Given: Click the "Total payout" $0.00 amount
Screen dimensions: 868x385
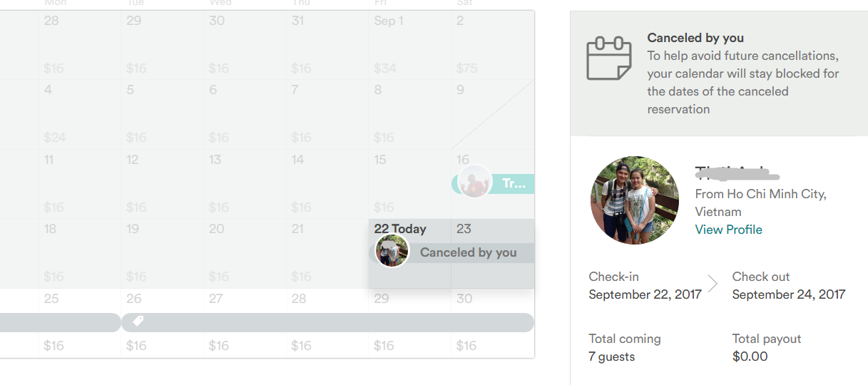Looking at the screenshot, I should (750, 356).
